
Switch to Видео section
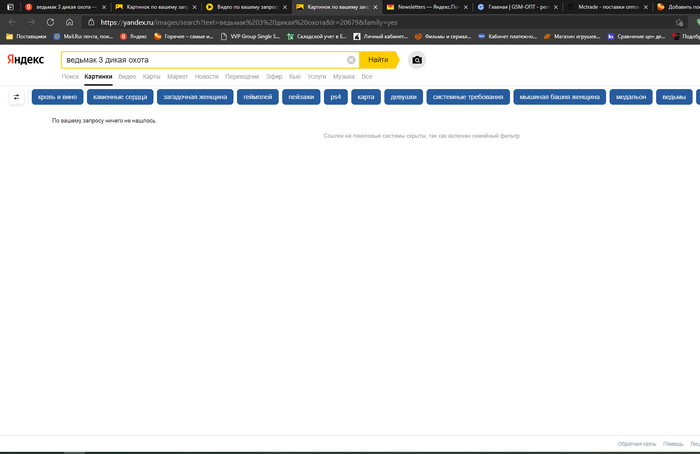[127, 77]
